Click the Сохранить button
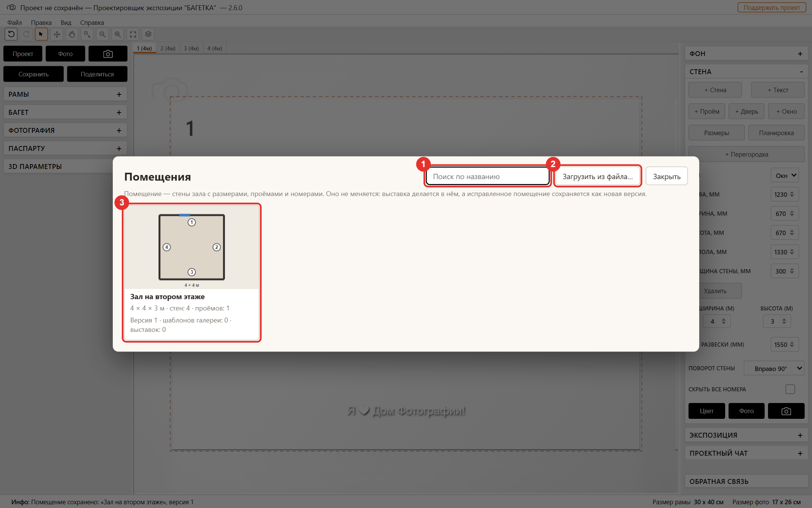This screenshot has height=508, width=812. [33, 74]
